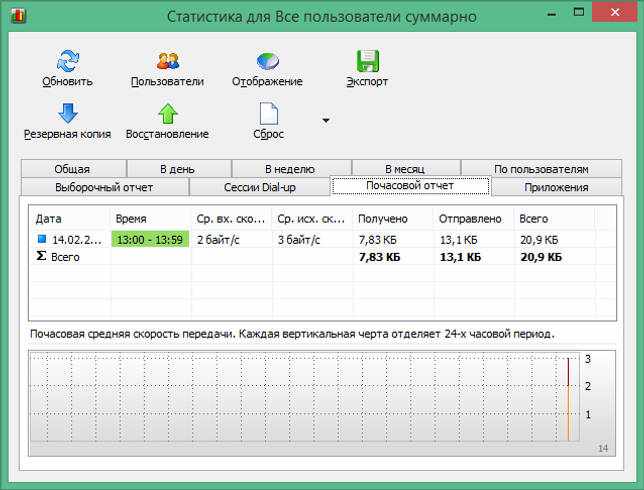This screenshot has height=490, width=644.
Task: Click the non-bold 20,9 КБ total cell
Action: point(539,240)
